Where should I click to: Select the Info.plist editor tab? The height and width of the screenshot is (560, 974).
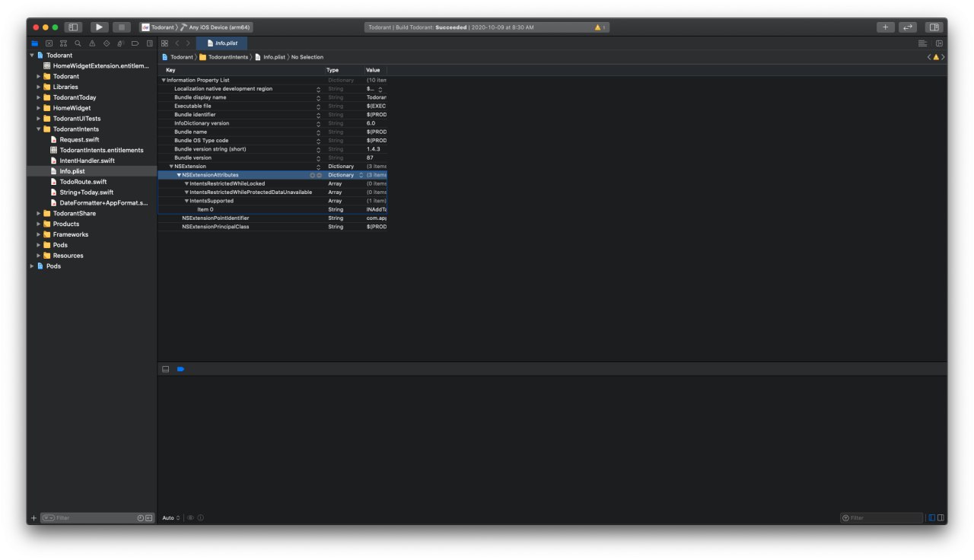coord(222,43)
